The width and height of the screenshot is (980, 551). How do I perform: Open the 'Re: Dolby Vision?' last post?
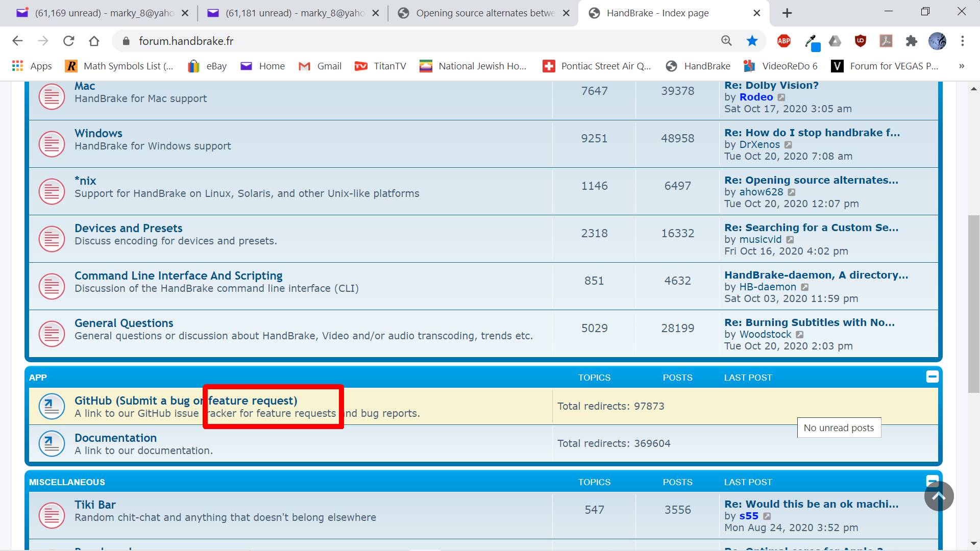[771, 85]
